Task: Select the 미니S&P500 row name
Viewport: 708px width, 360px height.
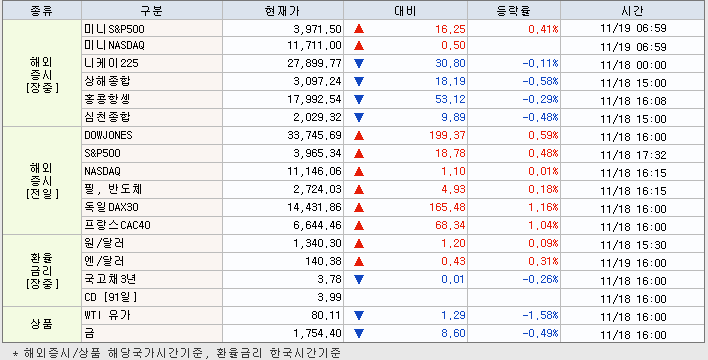Action: click(x=114, y=29)
